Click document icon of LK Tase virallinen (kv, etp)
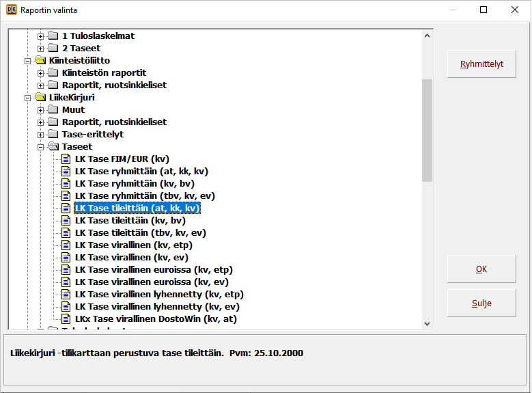Screen dimensions: 532x393 click(66, 245)
